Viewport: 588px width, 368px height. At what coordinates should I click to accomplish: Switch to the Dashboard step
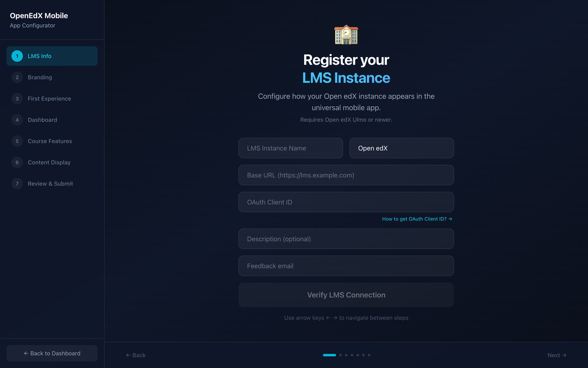52,120
